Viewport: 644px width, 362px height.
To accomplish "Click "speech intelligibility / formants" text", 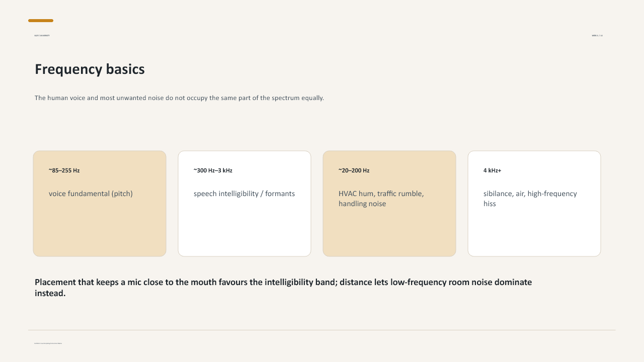I will (244, 194).
